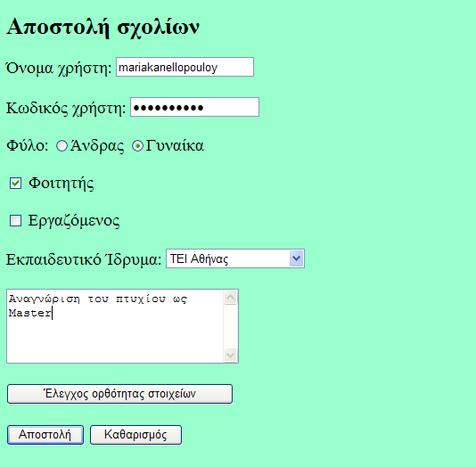Click the Φύλο label text
The width and height of the screenshot is (476, 467).
pos(28,146)
